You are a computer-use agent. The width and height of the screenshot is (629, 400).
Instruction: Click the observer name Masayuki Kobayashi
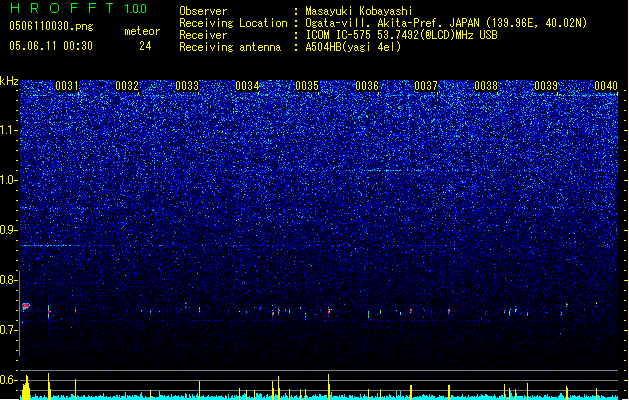pyautogui.click(x=359, y=11)
